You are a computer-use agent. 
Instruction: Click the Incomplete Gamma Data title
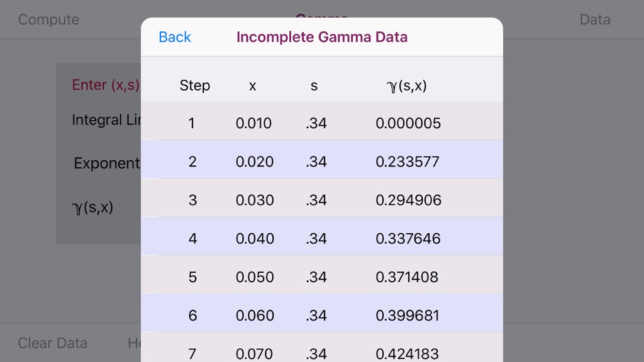tap(322, 37)
